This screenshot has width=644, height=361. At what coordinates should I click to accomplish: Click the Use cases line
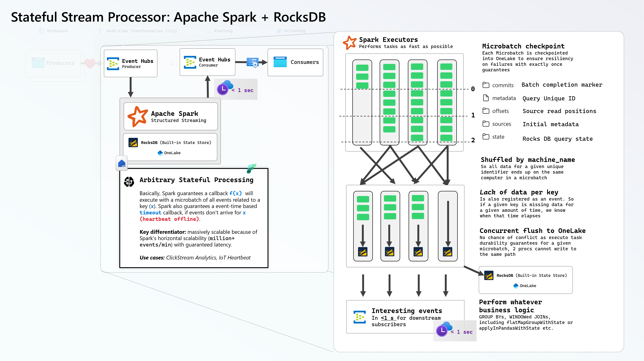point(195,258)
